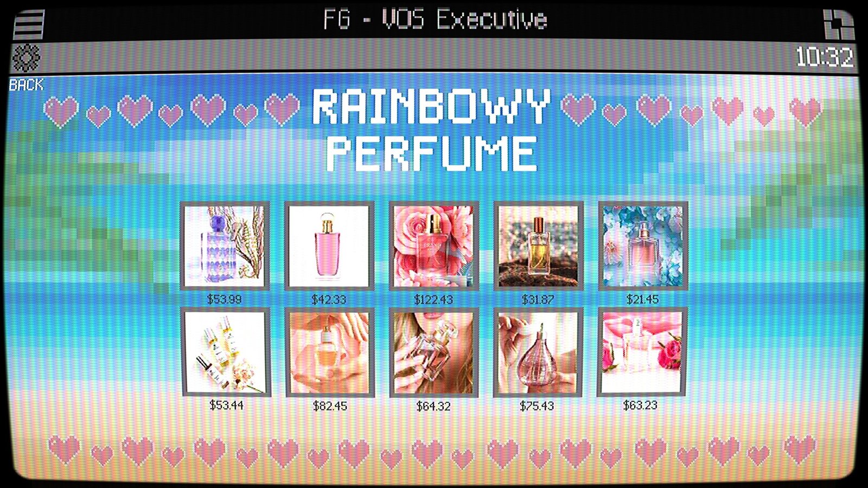Choose the perfume sample vials at $53.44
Image resolution: width=868 pixels, height=488 pixels.
(226, 352)
